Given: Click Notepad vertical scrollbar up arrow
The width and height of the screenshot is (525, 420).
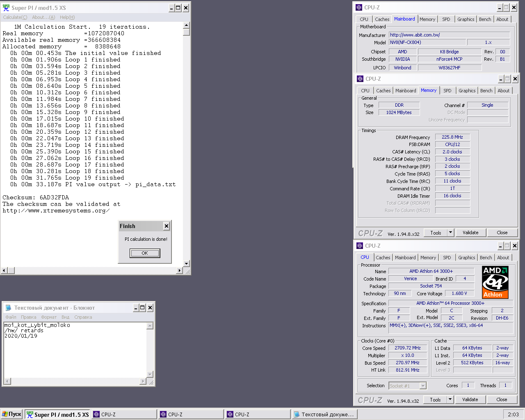Looking at the screenshot, I should tap(150, 326).
